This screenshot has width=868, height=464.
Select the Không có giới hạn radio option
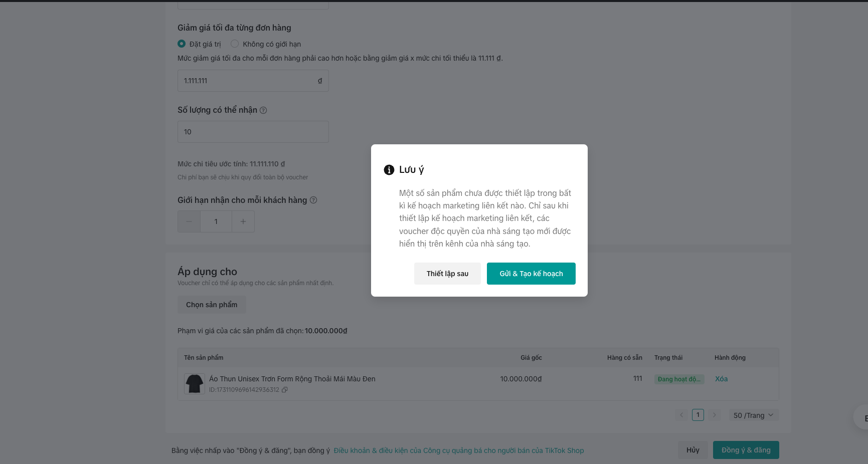(x=235, y=44)
